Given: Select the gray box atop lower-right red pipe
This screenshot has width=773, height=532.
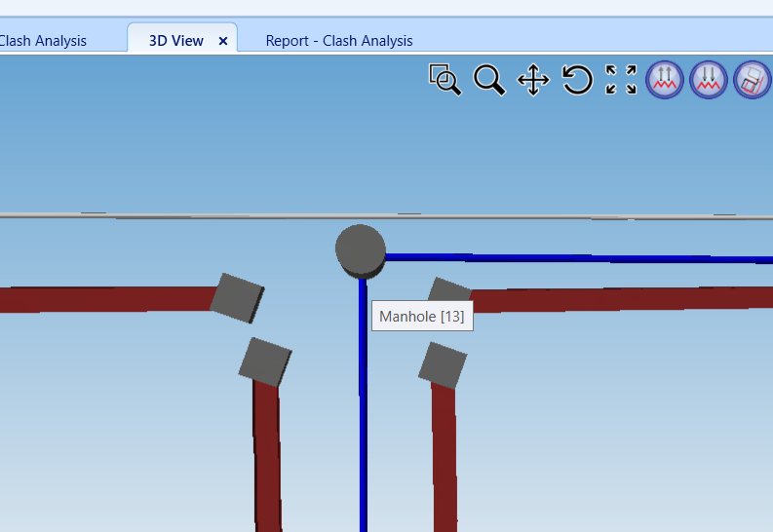Looking at the screenshot, I should (x=443, y=365).
